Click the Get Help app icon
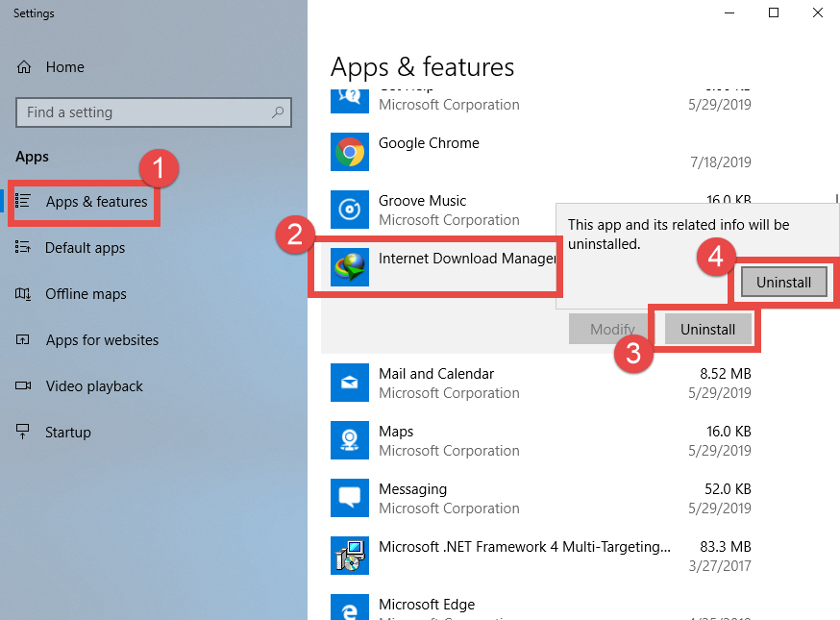Screen dimensions: 840x620 point(349,100)
